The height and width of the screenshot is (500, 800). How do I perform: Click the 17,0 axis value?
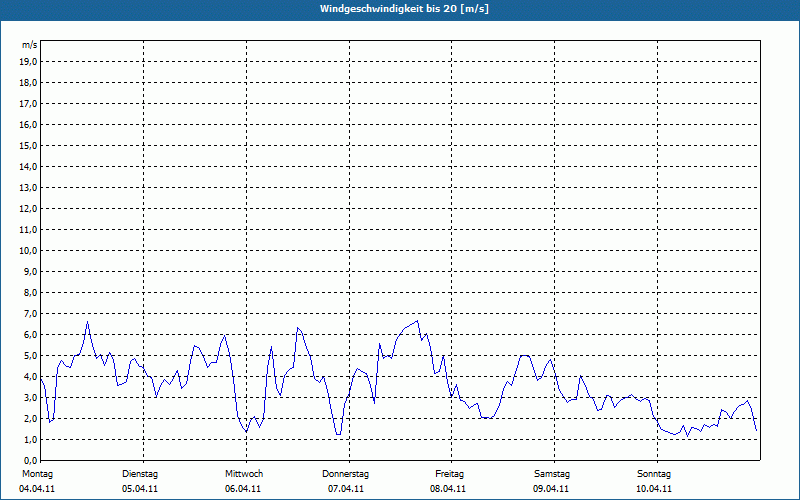(x=29, y=104)
